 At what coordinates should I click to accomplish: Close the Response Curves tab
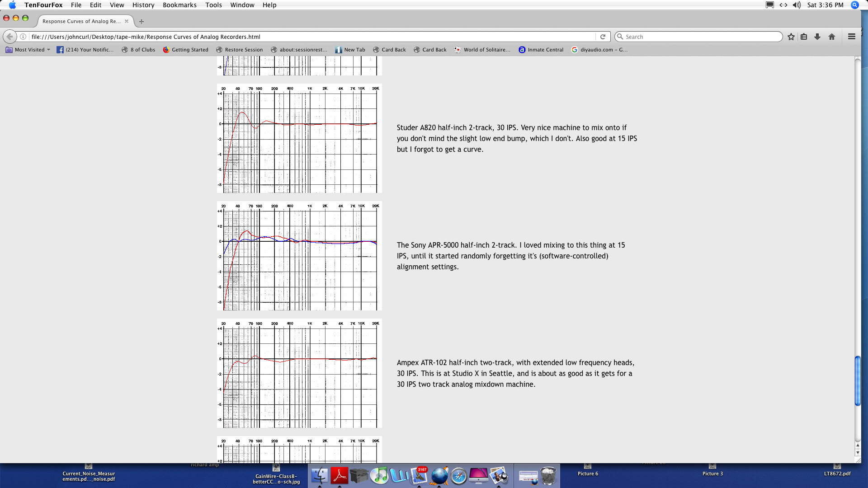pyautogui.click(x=127, y=21)
